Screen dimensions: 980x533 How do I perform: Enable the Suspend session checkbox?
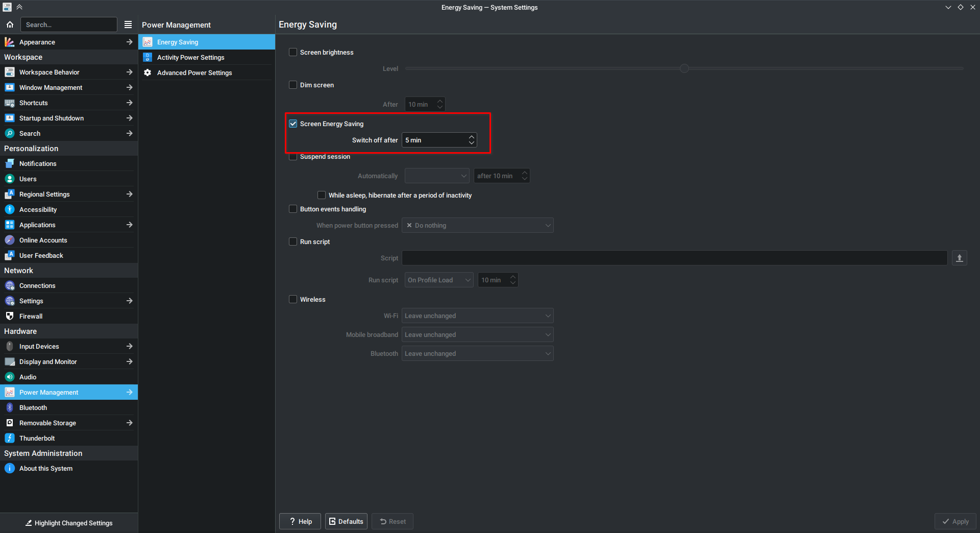pyautogui.click(x=293, y=157)
